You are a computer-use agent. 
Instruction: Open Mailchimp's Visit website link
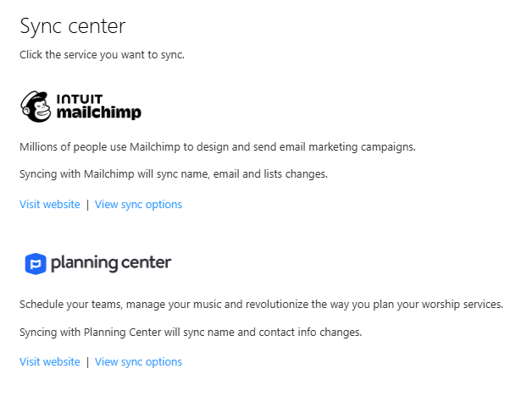coord(50,204)
